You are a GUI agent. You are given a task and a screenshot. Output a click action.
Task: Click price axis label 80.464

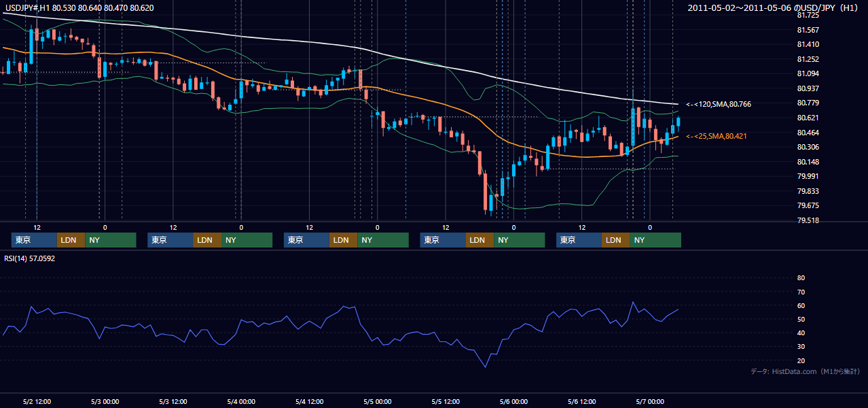(x=808, y=133)
